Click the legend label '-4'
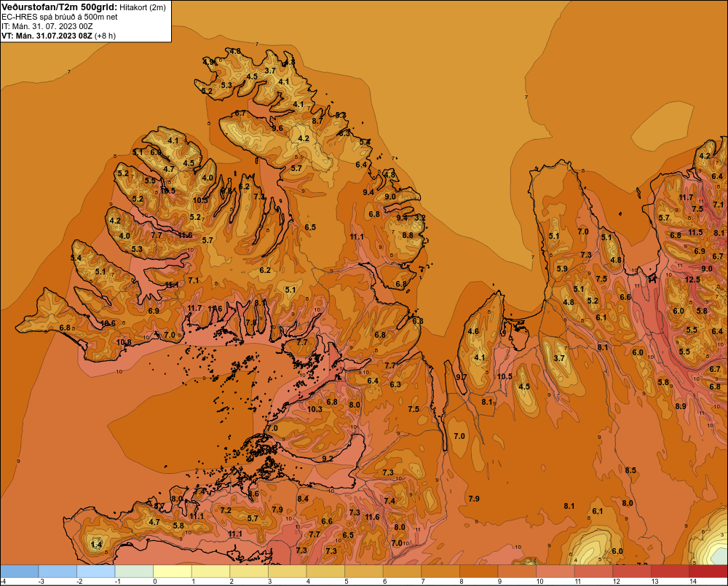Image resolution: width=728 pixels, height=586 pixels. (3, 582)
